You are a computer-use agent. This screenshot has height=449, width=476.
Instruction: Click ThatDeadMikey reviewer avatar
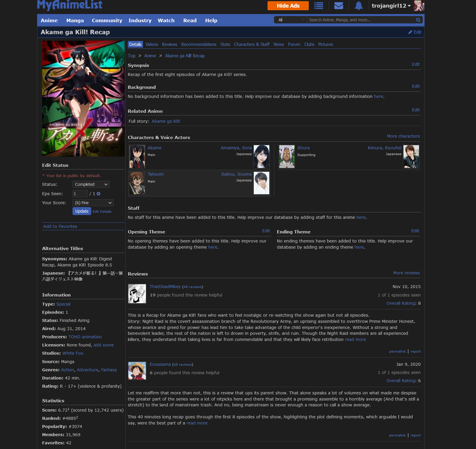tap(137, 294)
